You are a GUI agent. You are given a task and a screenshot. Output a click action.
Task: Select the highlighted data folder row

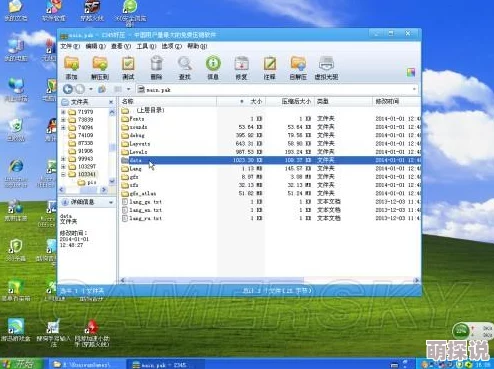pyautogui.click(x=270, y=160)
